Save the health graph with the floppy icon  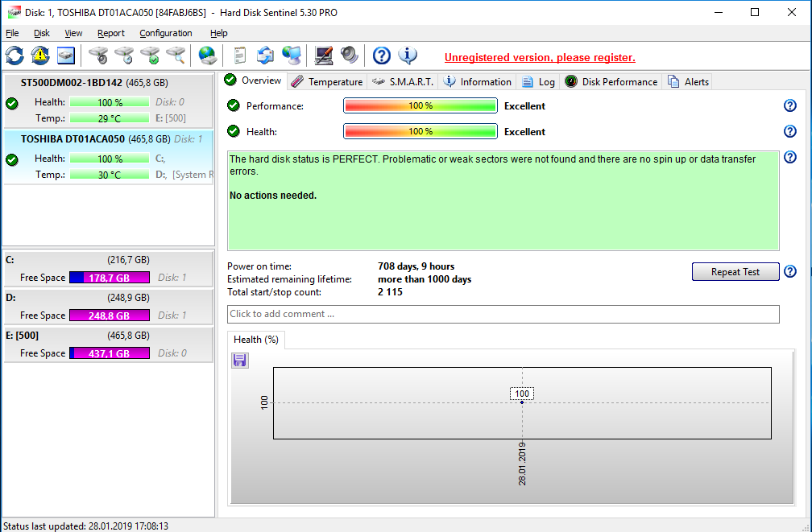(239, 361)
